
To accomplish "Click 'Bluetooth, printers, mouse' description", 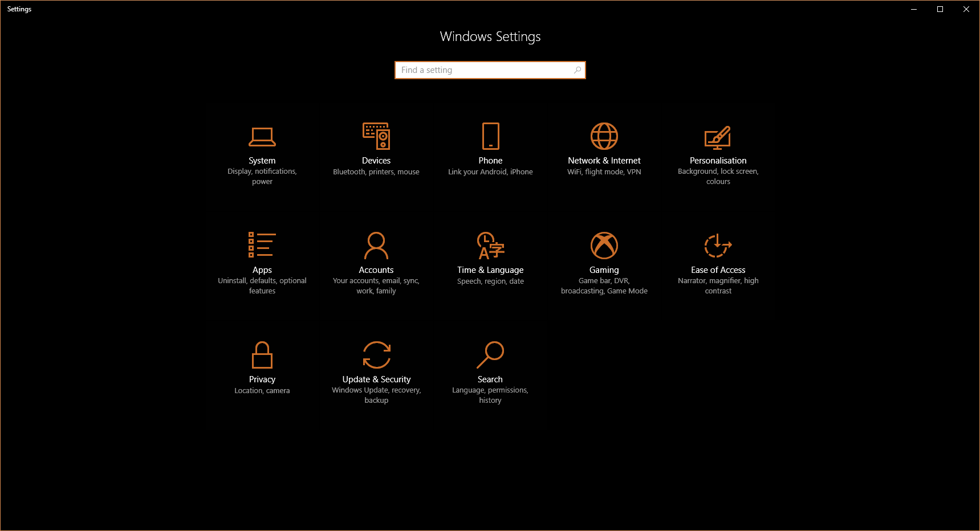I will (x=376, y=172).
